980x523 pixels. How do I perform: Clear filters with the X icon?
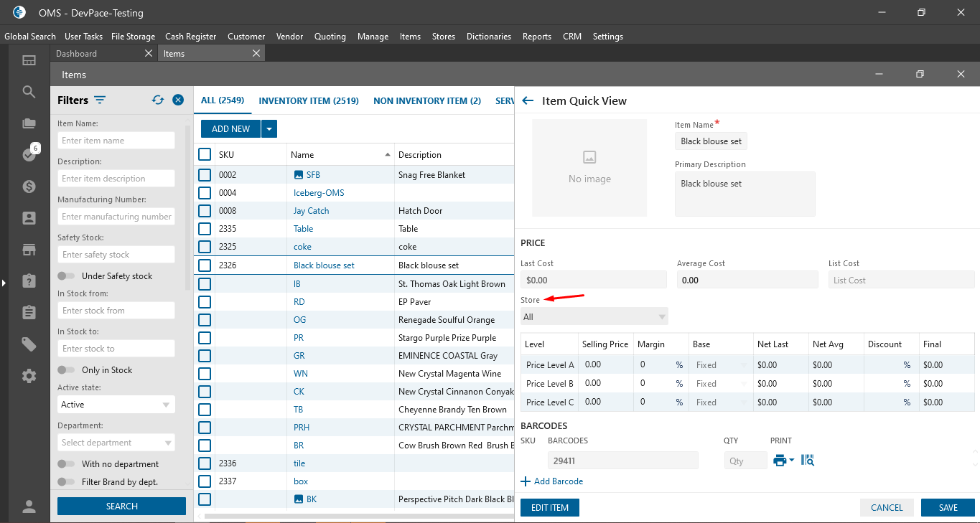tap(178, 100)
